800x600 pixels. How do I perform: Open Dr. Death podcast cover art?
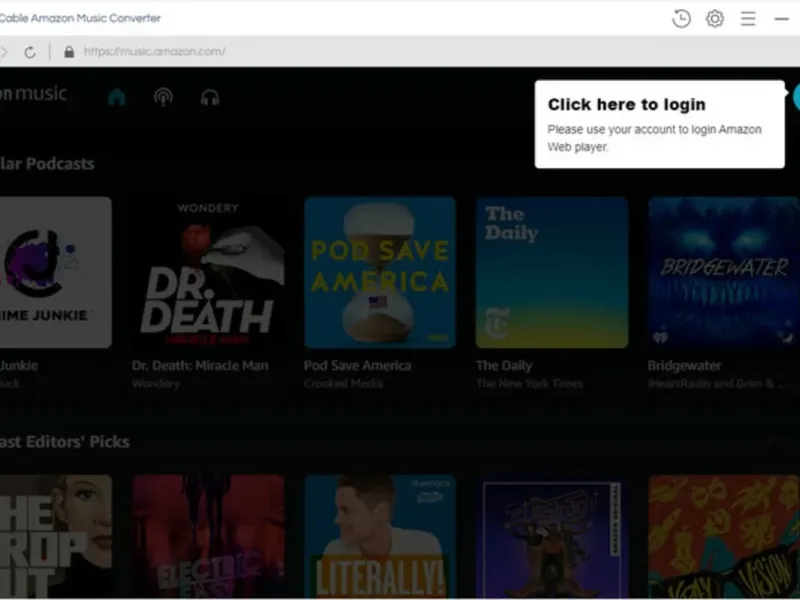[208, 272]
